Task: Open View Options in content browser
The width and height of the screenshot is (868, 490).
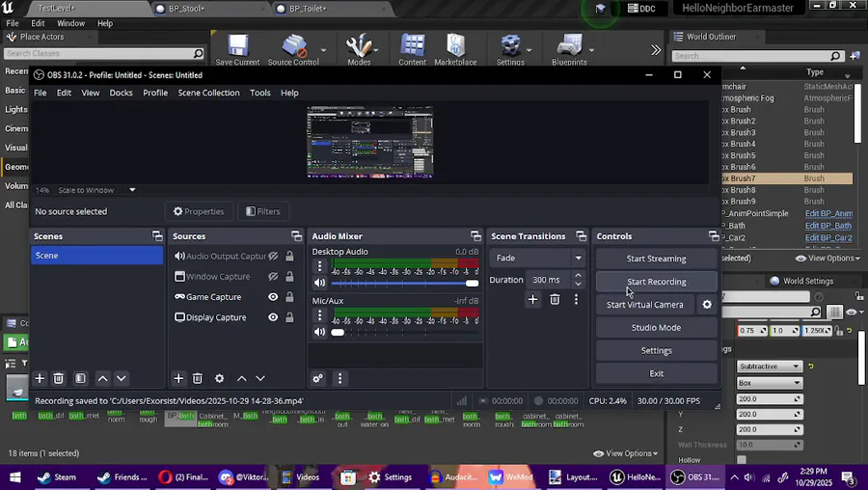Action: [626, 453]
